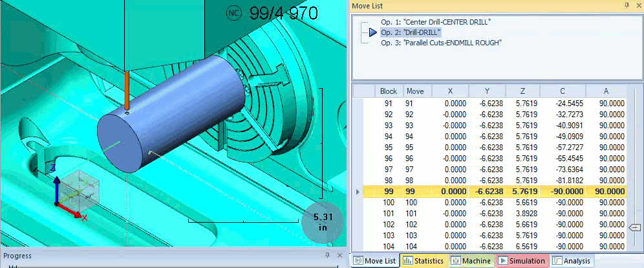The height and width of the screenshot is (268, 644).
Task: Click the X column header
Action: 450,91
